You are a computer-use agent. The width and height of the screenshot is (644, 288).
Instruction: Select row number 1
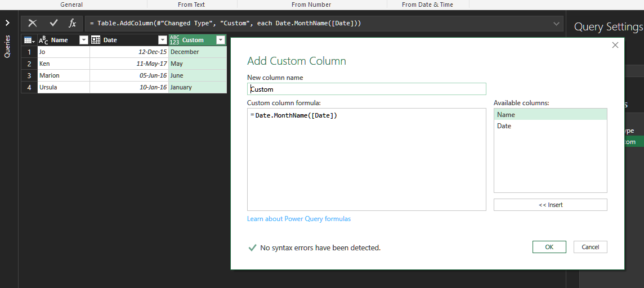29,52
